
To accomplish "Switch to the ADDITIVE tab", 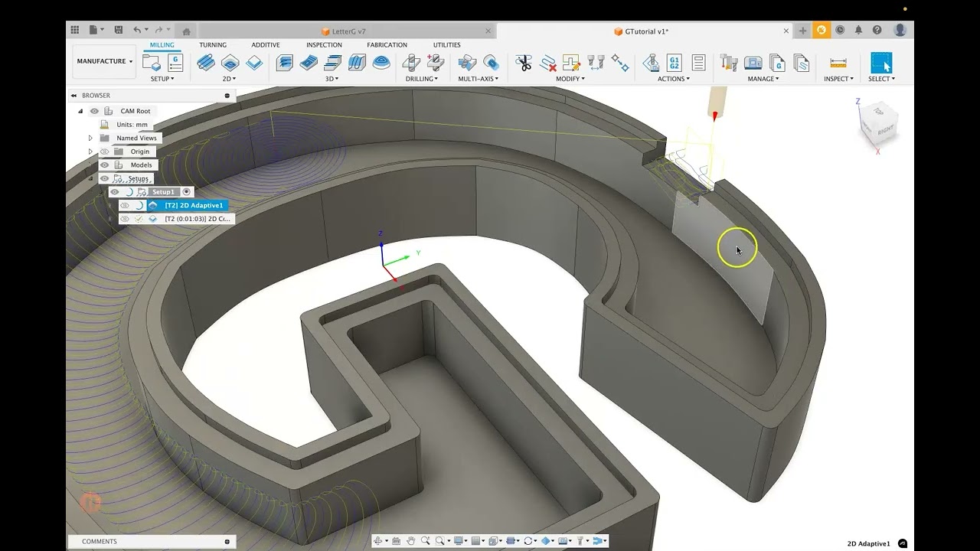I will [266, 45].
